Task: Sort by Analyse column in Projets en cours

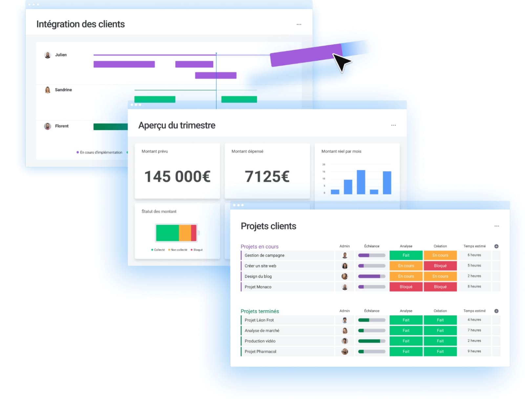Action: tap(406, 246)
